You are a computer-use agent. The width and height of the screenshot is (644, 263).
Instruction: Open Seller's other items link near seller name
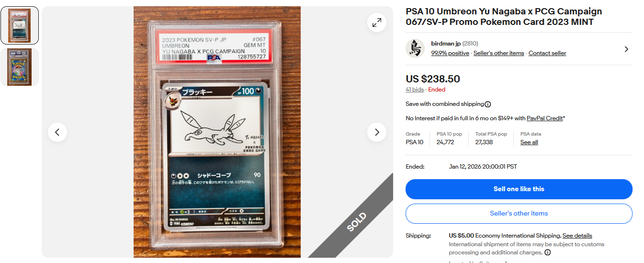click(x=499, y=53)
